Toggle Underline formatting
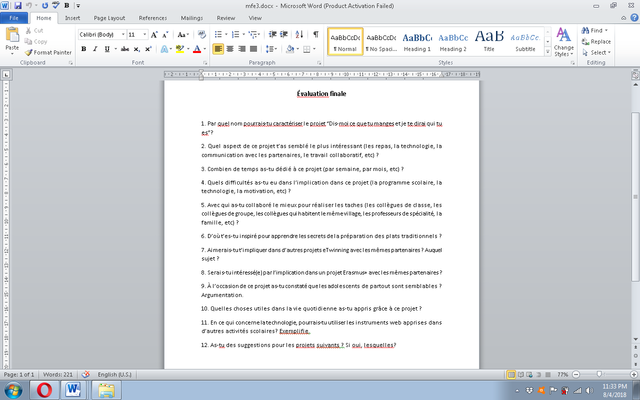This screenshot has width=640, height=400. click(107, 49)
